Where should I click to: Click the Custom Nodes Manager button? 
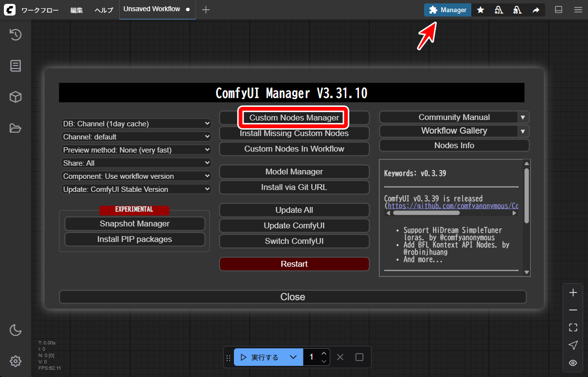[x=294, y=118]
